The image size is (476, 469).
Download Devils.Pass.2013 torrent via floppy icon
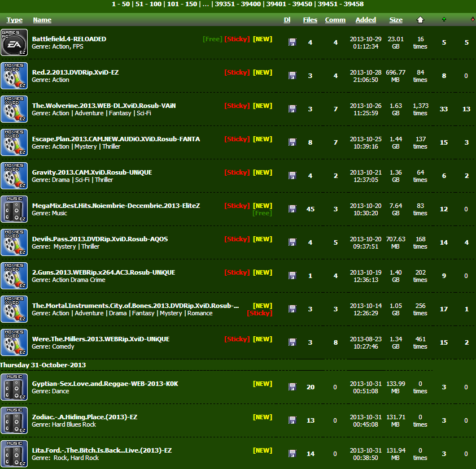click(x=292, y=242)
